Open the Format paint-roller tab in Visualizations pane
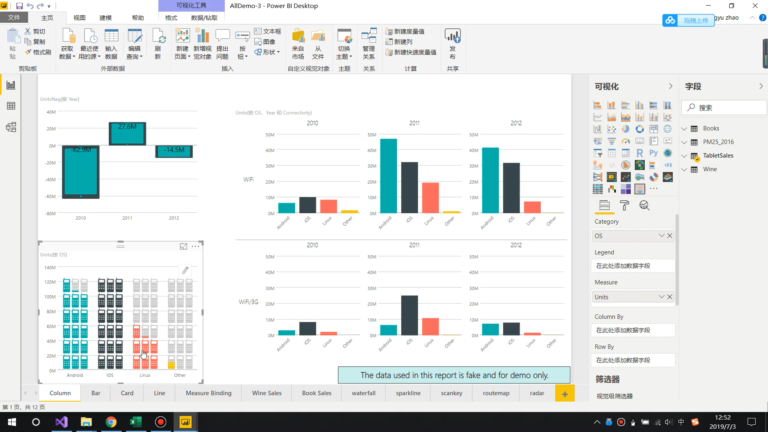 624,205
